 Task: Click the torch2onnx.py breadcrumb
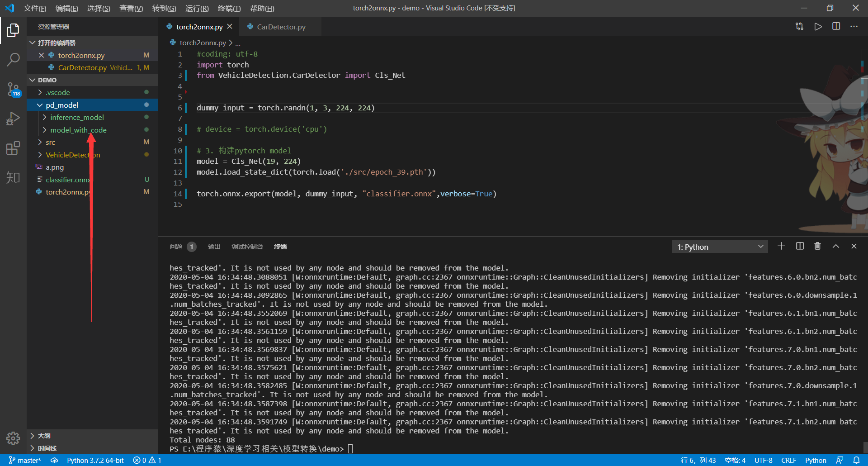[x=203, y=43]
